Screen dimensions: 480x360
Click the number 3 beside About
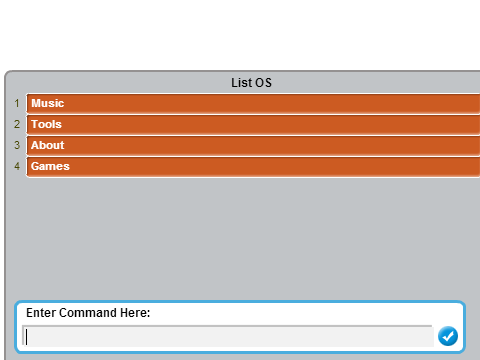pyautogui.click(x=17, y=145)
